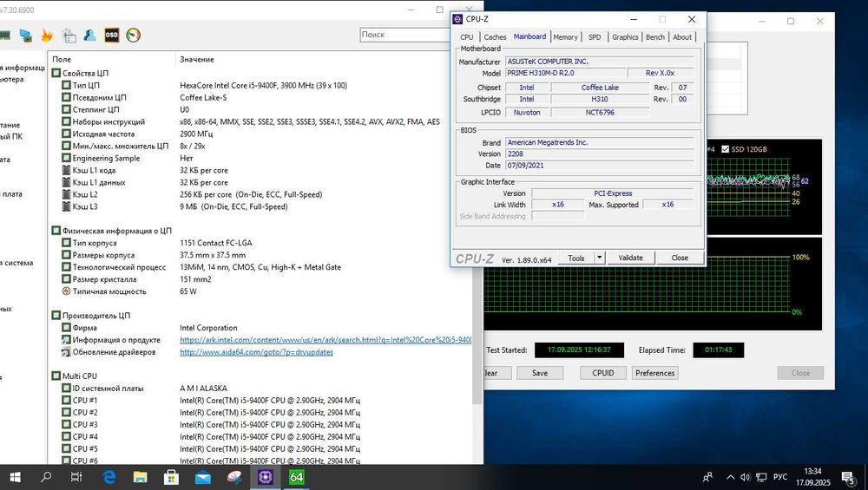Open the OSD panel icon
The width and height of the screenshot is (868, 490).
point(112,35)
